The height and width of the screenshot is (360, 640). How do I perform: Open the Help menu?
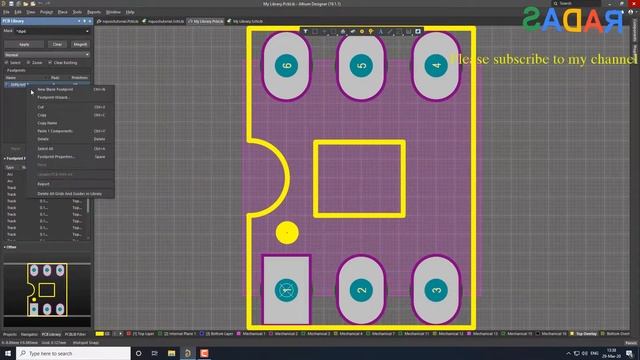[130, 12]
